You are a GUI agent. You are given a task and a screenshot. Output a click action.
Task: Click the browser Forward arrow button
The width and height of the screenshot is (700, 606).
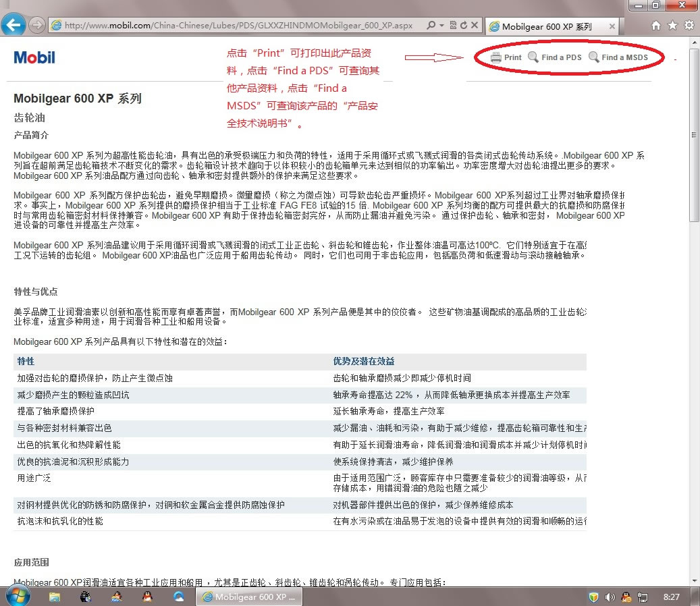coord(37,26)
